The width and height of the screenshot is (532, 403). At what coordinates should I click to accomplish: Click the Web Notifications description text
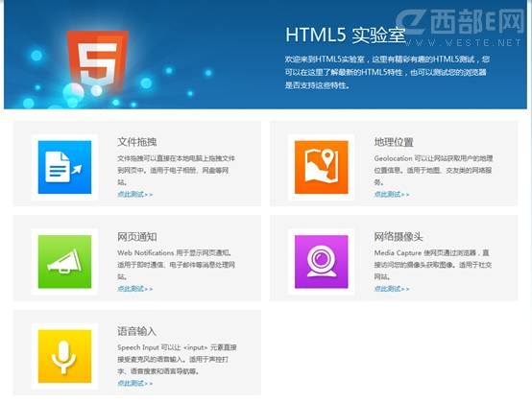[x=177, y=265]
